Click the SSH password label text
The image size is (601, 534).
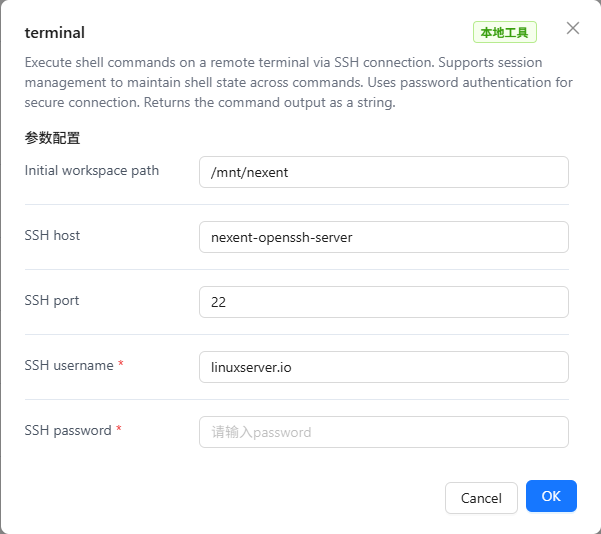[x=68, y=430]
